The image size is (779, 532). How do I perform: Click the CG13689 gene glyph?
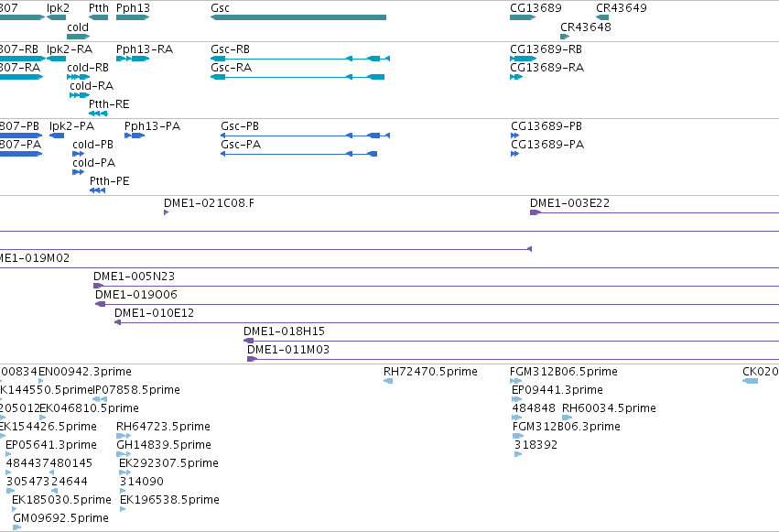tap(523, 17)
